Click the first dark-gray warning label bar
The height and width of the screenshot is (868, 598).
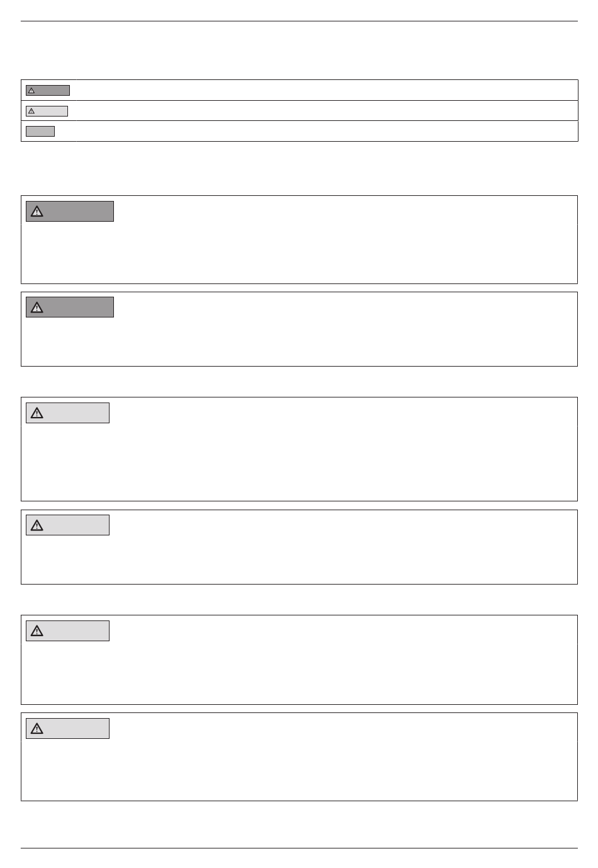(70, 212)
